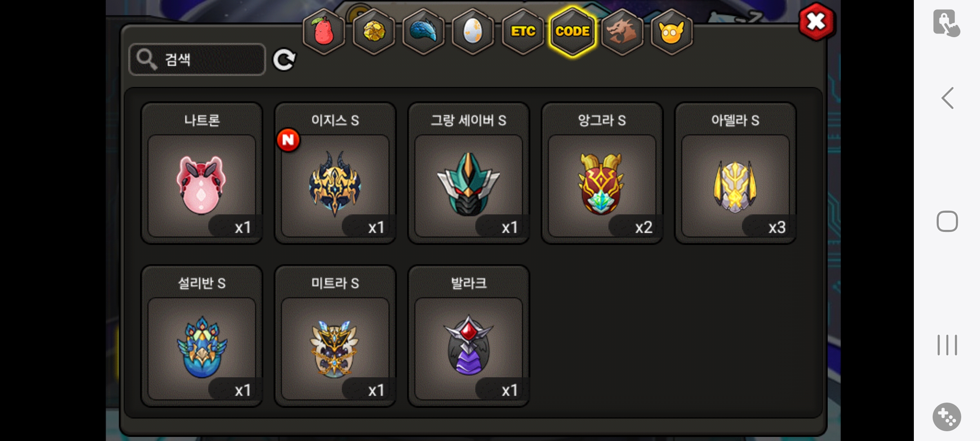Click the refresh arrow beside search
This screenshot has width=980, height=441.
tap(284, 60)
